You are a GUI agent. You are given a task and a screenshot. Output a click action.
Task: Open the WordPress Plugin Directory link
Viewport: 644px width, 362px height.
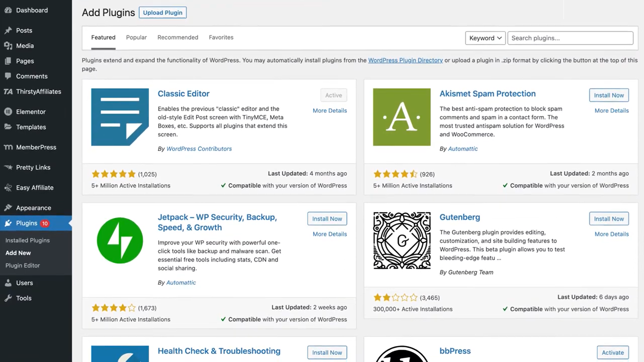(405, 60)
